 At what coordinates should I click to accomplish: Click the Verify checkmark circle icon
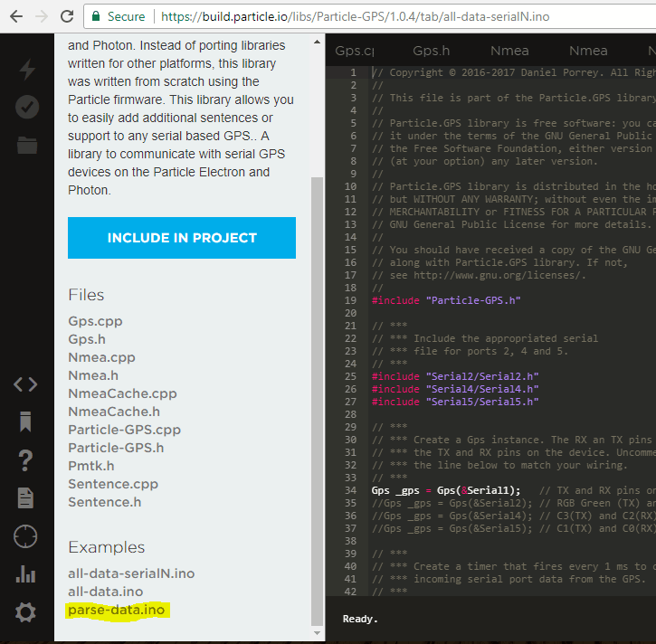27,107
